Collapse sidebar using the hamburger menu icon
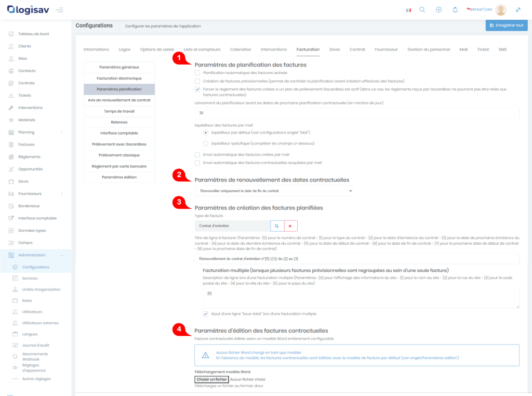Image resolution: width=532 pixels, height=396 pixels. (x=60, y=10)
